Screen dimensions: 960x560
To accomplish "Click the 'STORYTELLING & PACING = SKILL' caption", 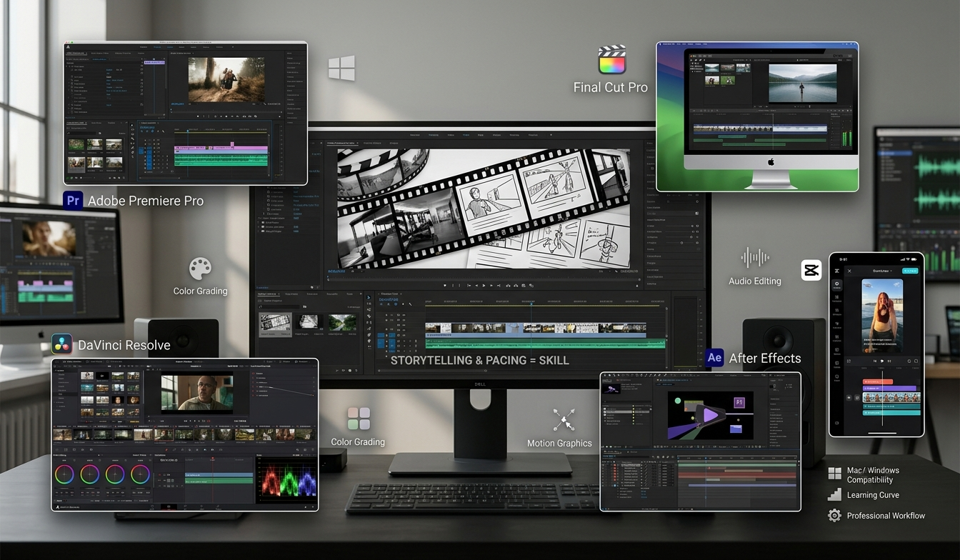I will pyautogui.click(x=480, y=360).
